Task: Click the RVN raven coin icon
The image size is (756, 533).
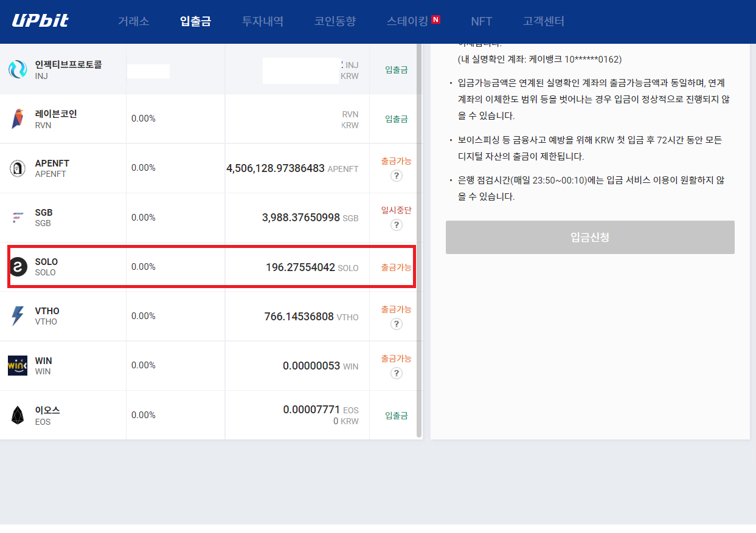Action: click(x=18, y=119)
